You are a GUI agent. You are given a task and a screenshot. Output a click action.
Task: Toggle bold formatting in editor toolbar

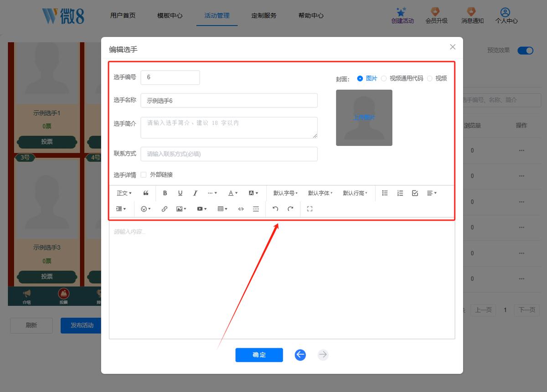pos(165,193)
